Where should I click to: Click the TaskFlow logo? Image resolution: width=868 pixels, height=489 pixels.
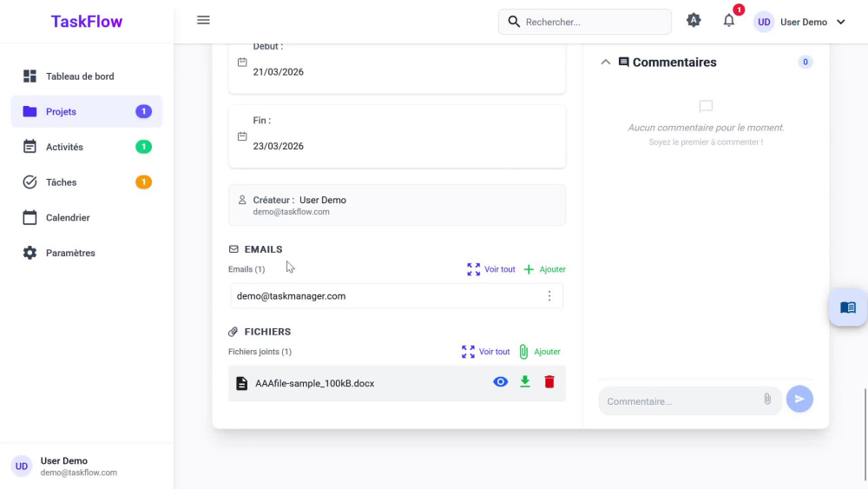tap(87, 22)
